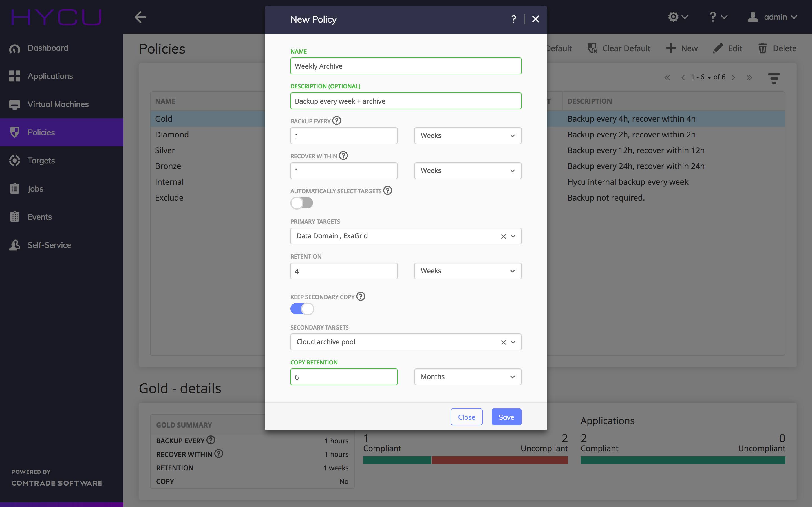Save the new policy
This screenshot has width=812, height=507.
coord(506,417)
